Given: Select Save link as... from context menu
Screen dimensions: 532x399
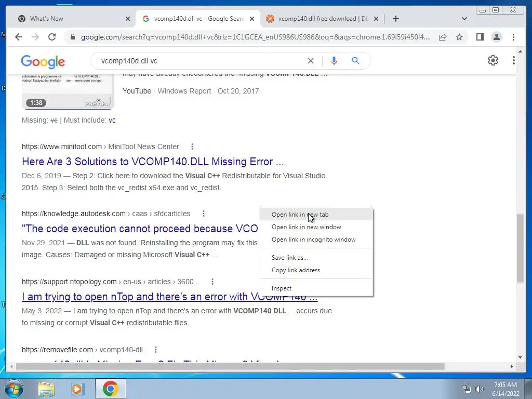Looking at the screenshot, I should point(316,258).
